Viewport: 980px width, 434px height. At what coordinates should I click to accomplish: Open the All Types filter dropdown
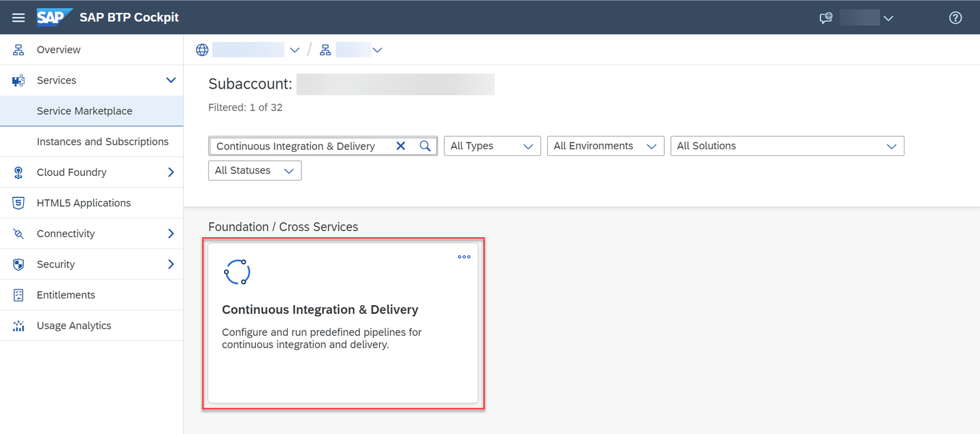click(492, 146)
